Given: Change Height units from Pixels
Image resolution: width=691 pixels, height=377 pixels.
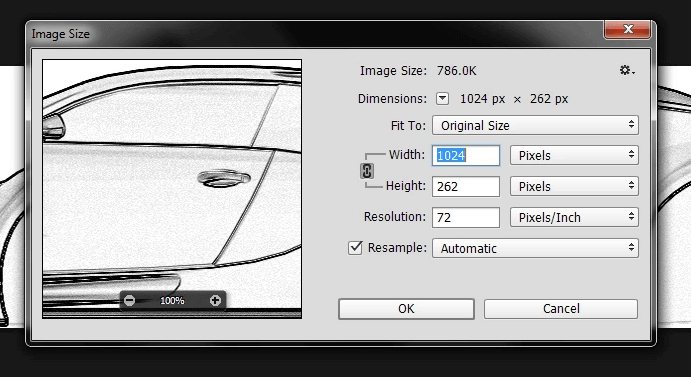Looking at the screenshot, I should point(574,186).
